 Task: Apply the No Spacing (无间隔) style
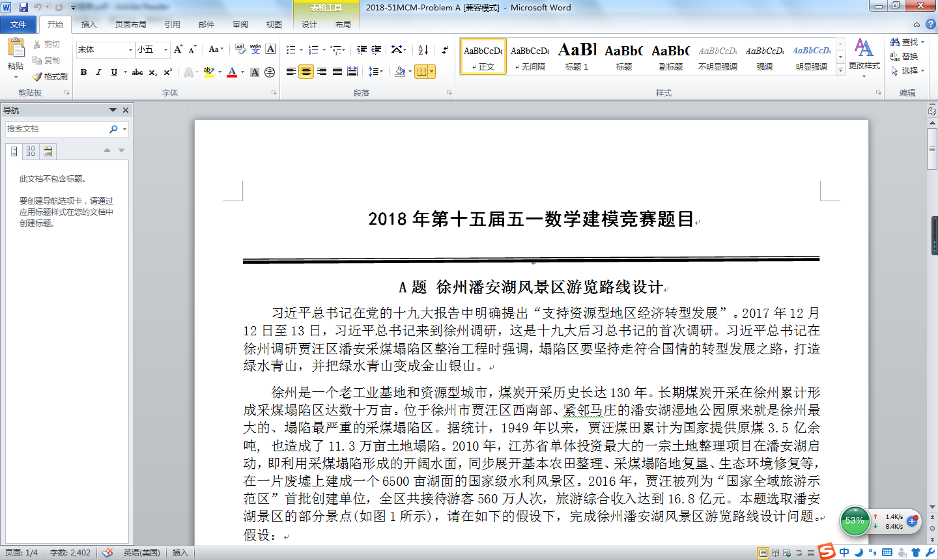(530, 57)
